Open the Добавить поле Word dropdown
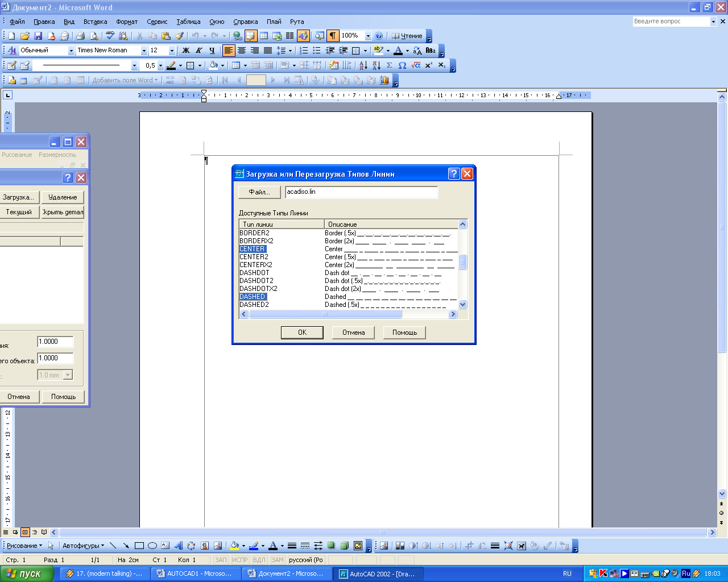The height and width of the screenshot is (582, 728). 125,80
